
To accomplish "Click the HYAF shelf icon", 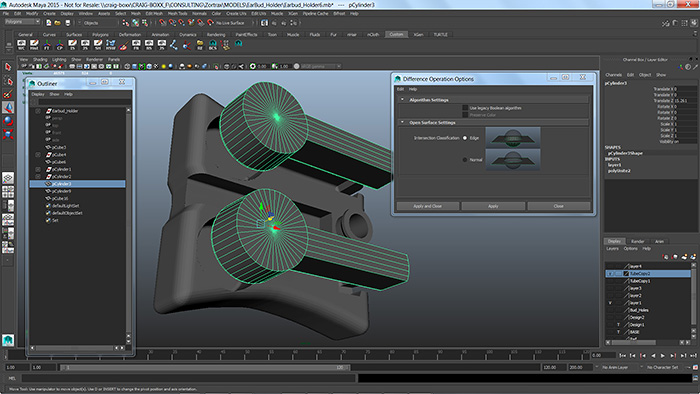I will tap(111, 45).
